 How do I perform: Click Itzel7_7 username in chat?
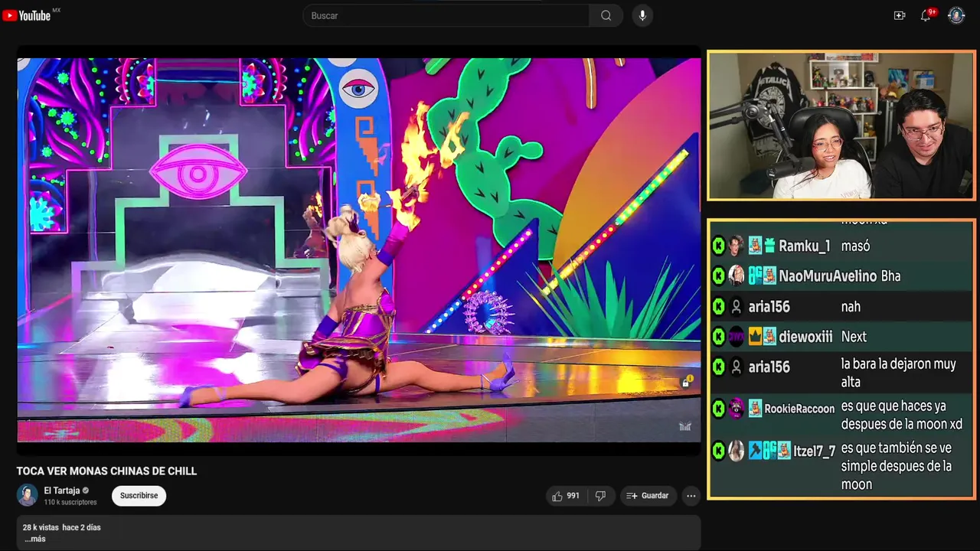[x=814, y=452]
